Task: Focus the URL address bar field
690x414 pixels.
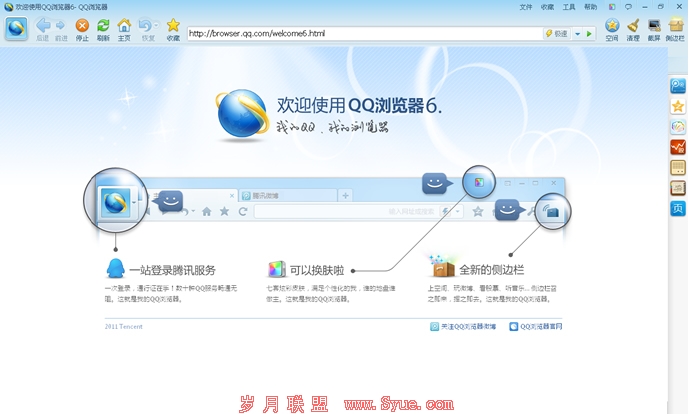Action: pos(365,33)
